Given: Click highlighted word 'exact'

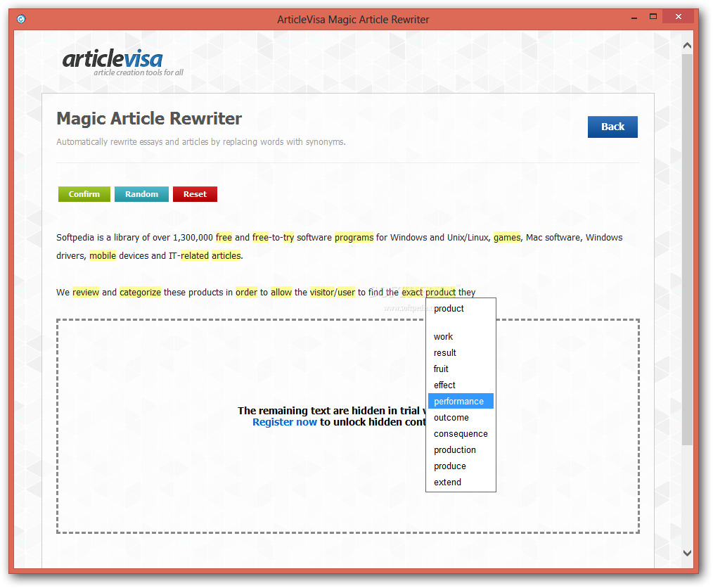Looking at the screenshot, I should pyautogui.click(x=412, y=292).
